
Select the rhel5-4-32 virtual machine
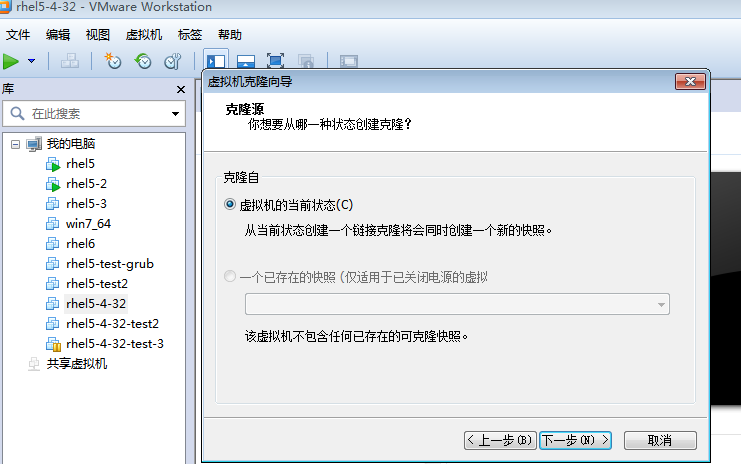[x=96, y=304]
